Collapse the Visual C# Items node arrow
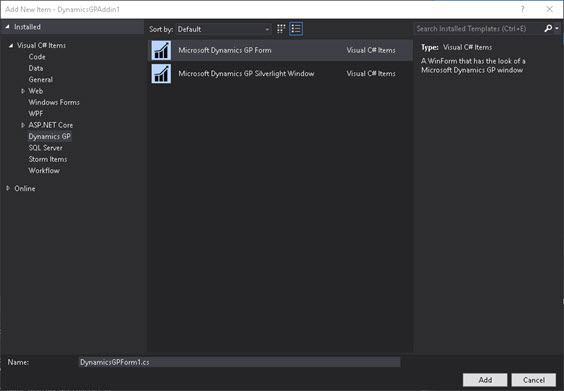 click(11, 45)
